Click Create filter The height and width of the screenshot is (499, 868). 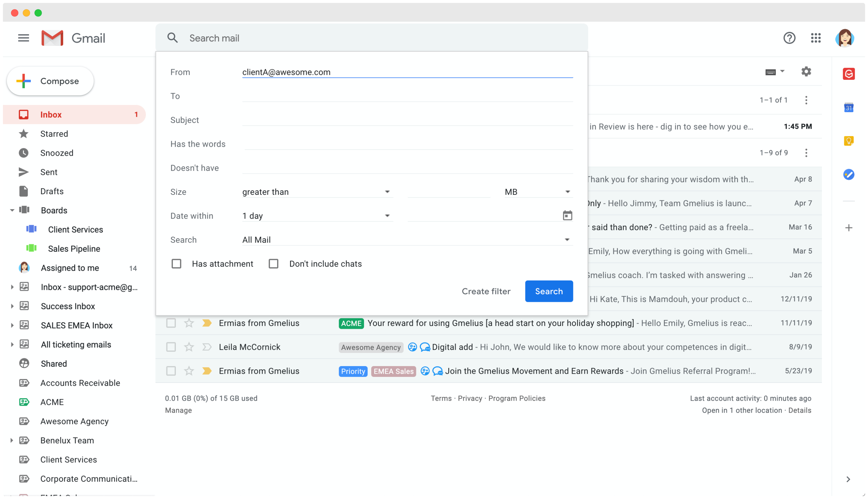click(486, 291)
